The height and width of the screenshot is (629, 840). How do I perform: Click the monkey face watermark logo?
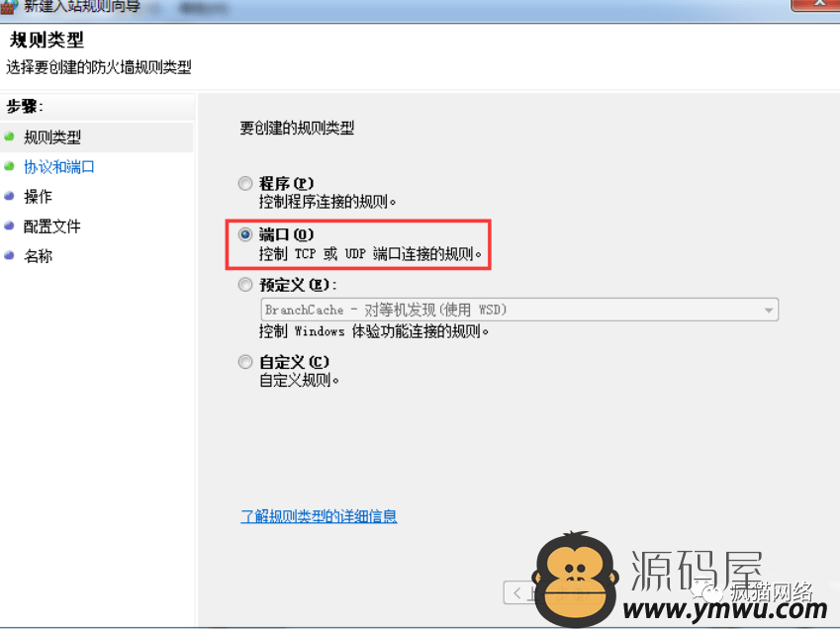(x=576, y=578)
